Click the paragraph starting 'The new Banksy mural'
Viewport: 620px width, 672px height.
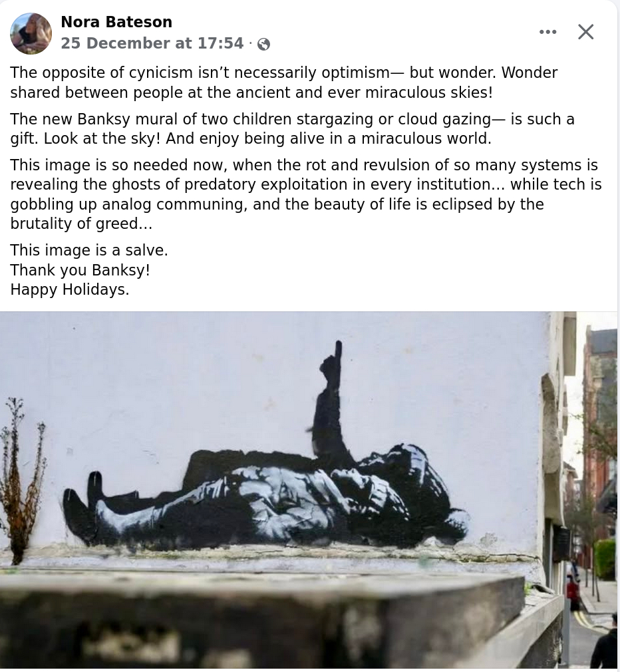click(292, 128)
